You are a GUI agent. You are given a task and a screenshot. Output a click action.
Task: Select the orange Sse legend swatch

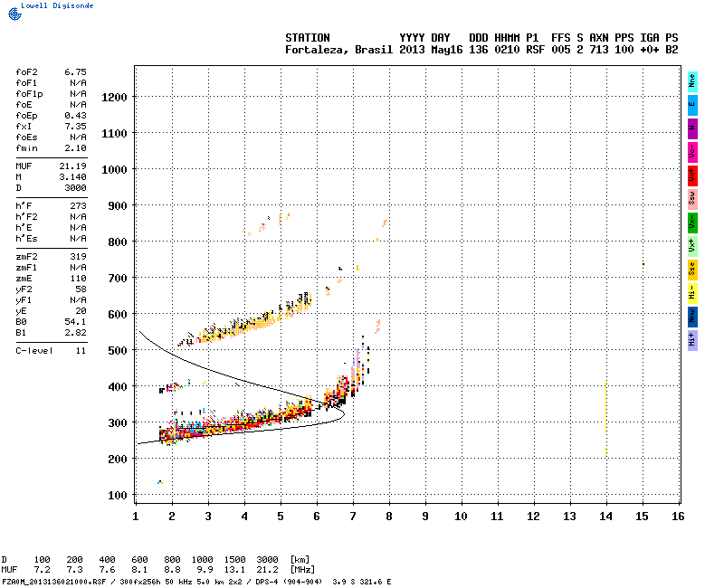[x=692, y=270]
